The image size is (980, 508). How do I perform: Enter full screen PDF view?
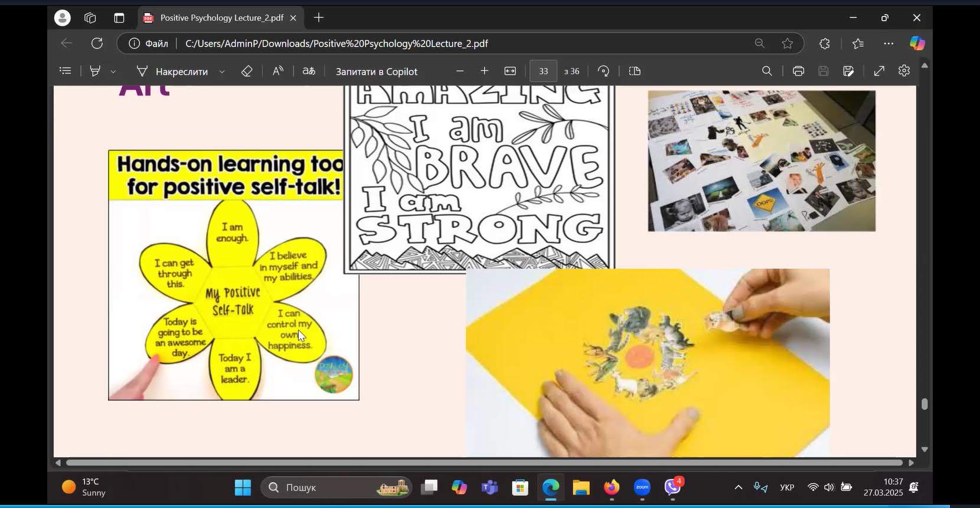point(879,71)
